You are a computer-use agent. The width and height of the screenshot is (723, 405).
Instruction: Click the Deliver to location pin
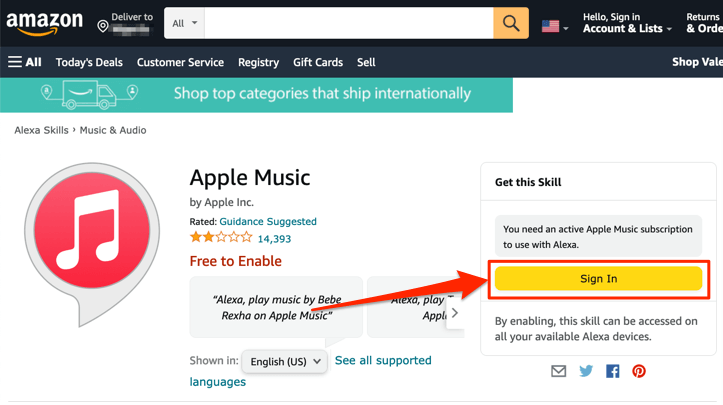tap(103, 25)
